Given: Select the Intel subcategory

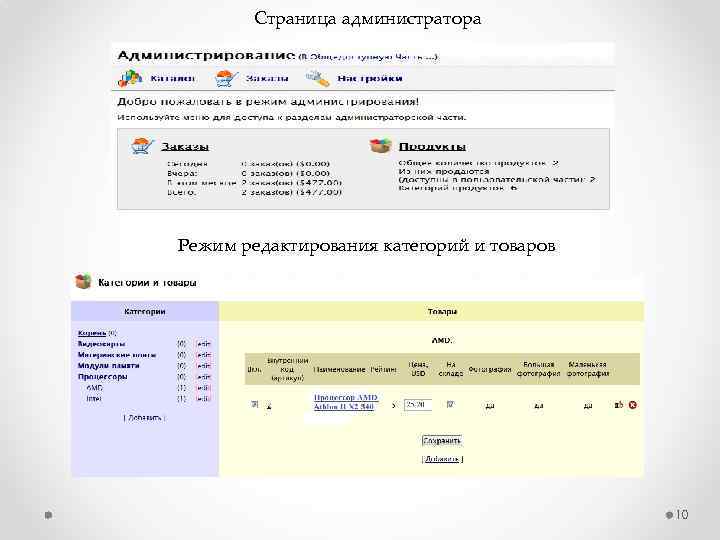Looking at the screenshot, I should [x=94, y=399].
